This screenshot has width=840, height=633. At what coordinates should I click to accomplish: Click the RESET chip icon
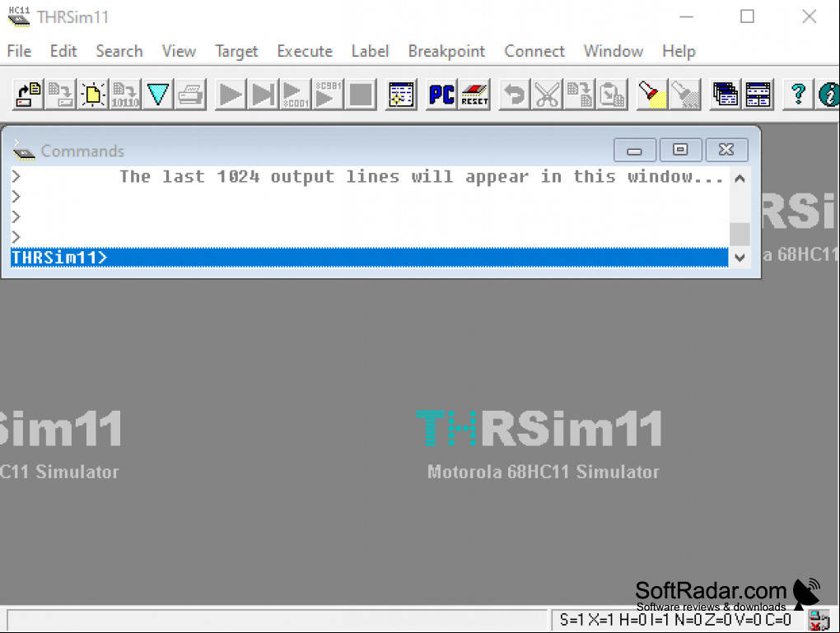click(x=474, y=95)
